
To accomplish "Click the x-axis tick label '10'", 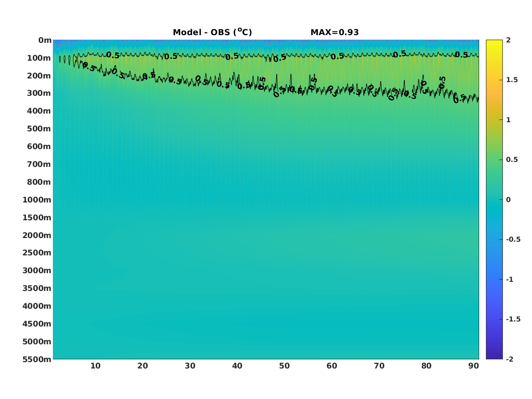I will 95,366.
